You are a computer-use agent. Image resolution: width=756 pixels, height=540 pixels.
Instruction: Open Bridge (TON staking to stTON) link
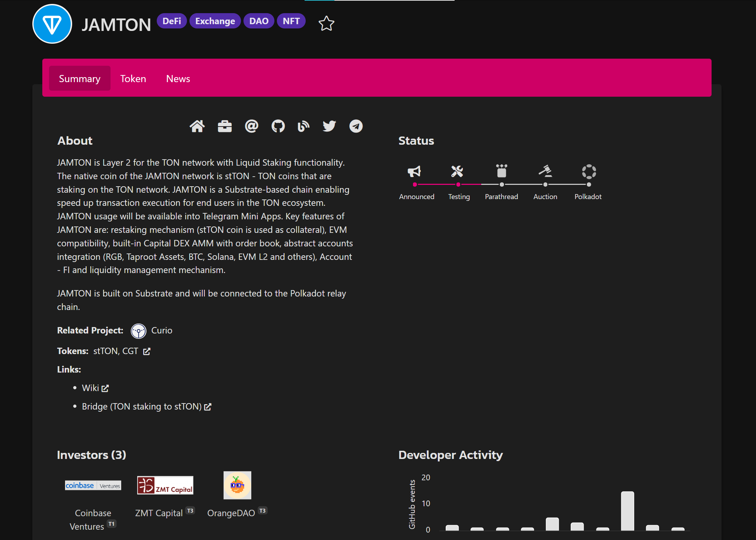142,406
